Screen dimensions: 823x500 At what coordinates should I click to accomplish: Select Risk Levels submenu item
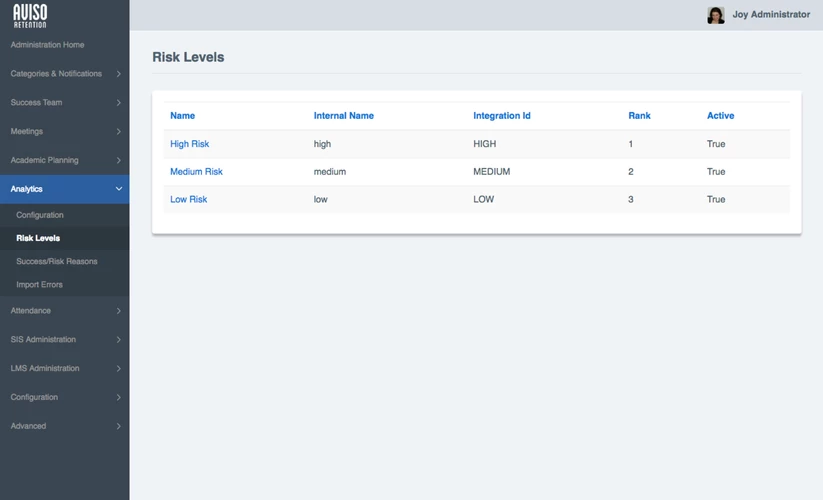pos(65,238)
